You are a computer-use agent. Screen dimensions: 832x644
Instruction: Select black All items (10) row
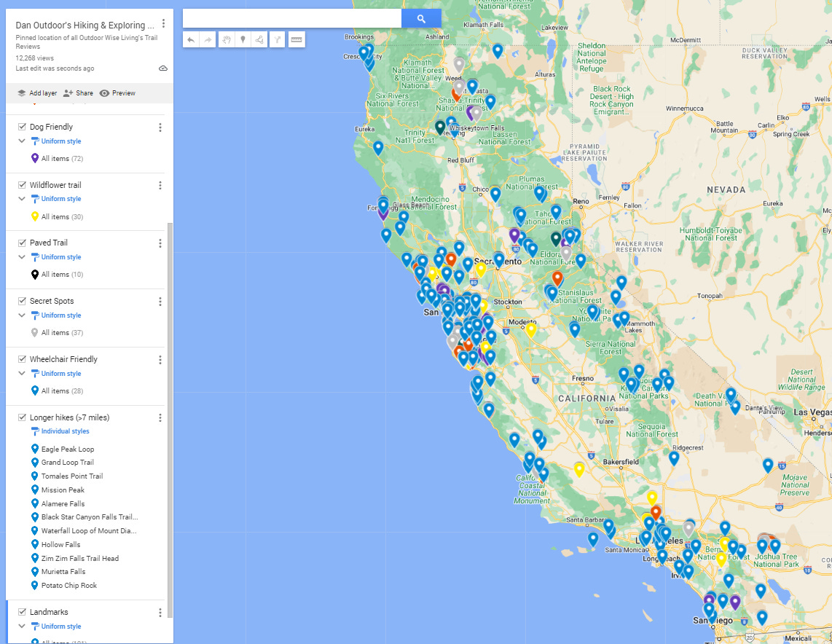58,274
